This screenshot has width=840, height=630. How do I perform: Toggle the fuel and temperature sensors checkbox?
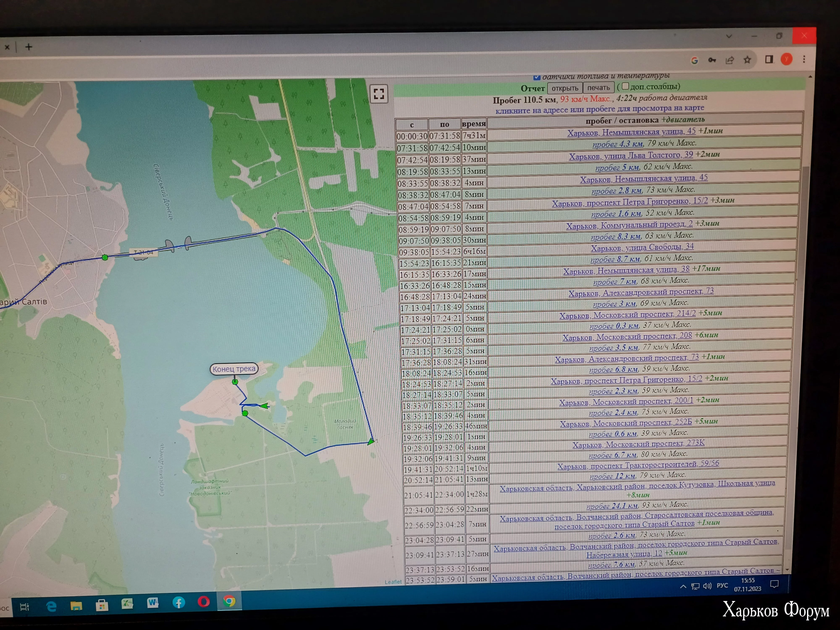coord(537,77)
